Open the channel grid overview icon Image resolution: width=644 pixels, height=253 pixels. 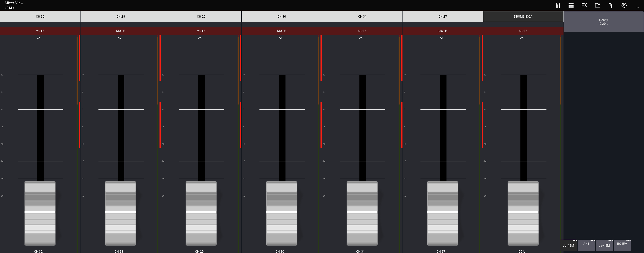pyautogui.click(x=571, y=5)
